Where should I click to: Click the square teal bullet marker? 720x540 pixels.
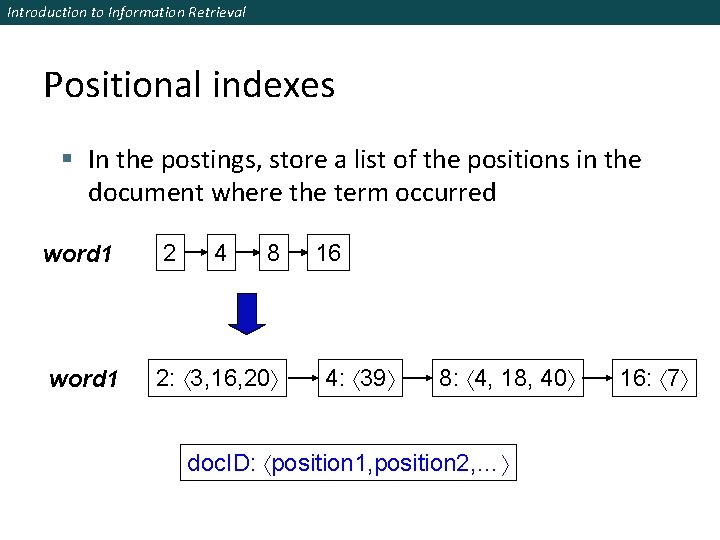(x=67, y=159)
